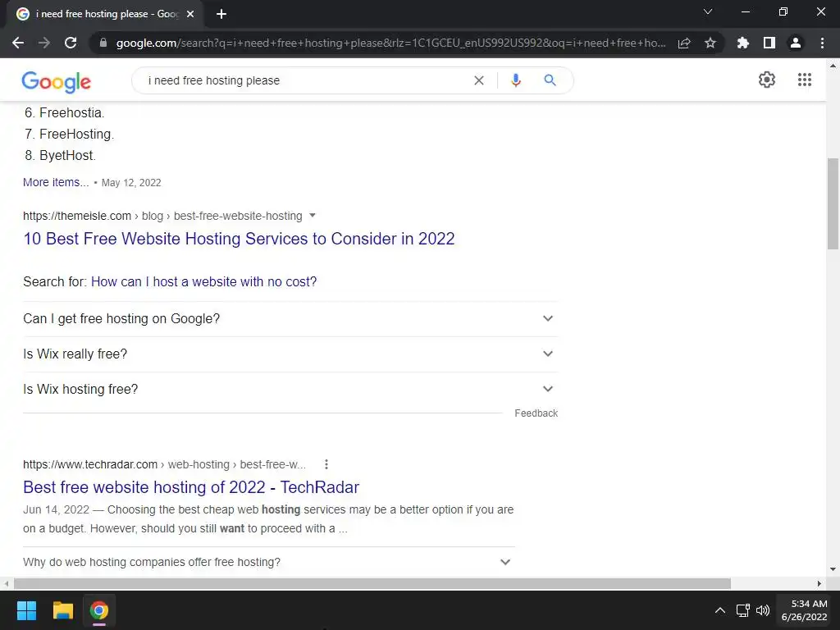Select the 'i need free hosting please' tab
The image size is (840, 630).
tap(106, 15)
